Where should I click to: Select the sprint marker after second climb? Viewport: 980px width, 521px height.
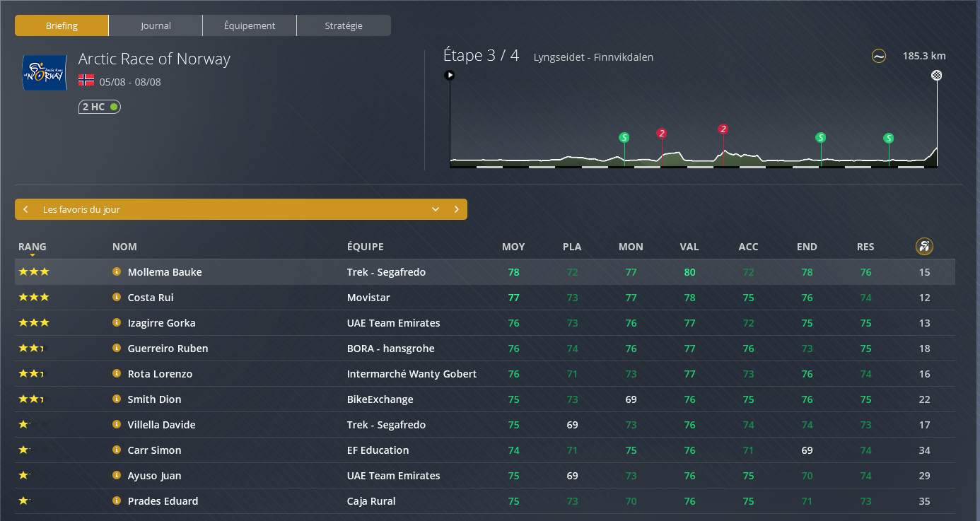821,137
